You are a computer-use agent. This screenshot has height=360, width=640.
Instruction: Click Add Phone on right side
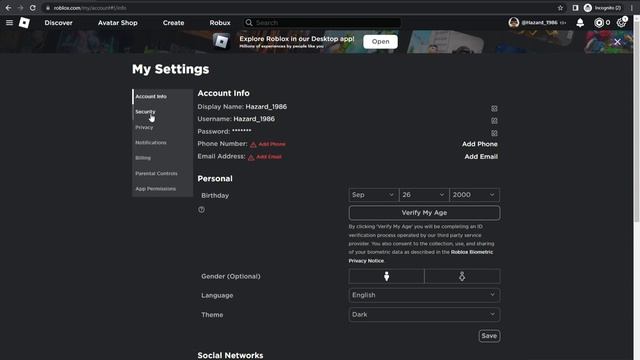click(x=480, y=144)
